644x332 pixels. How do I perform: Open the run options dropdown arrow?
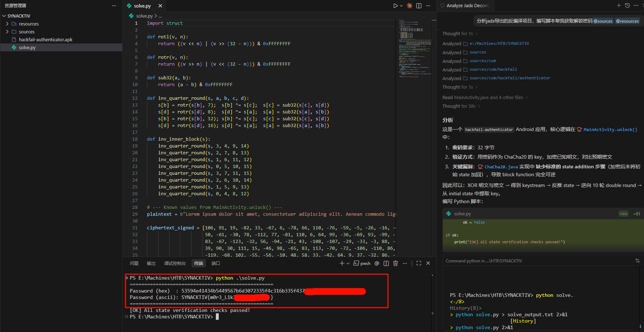click(401, 6)
